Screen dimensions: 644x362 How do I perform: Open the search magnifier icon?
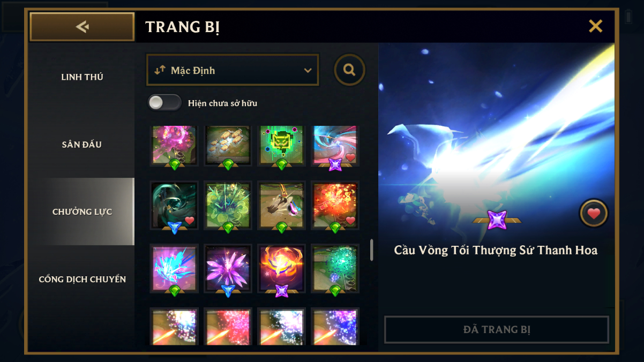click(350, 70)
